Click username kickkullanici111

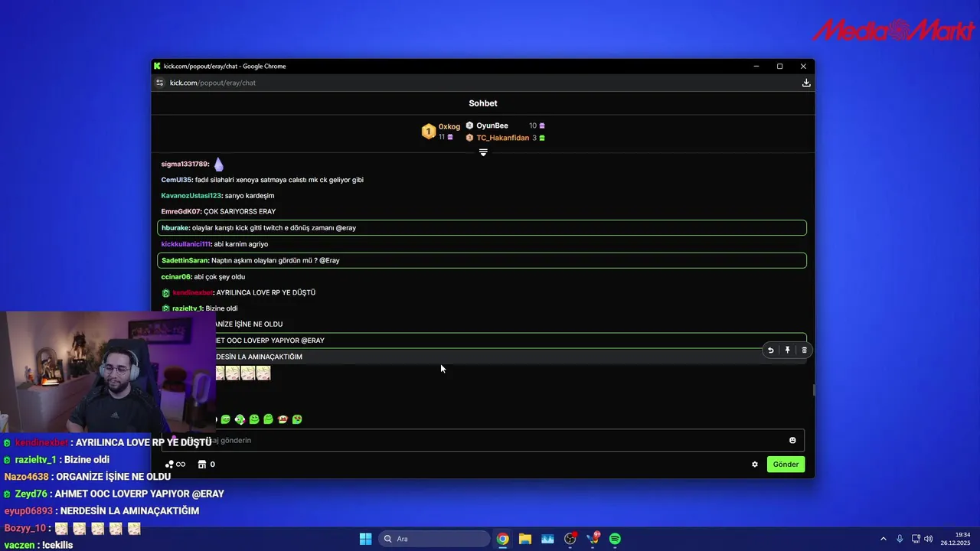[186, 244]
